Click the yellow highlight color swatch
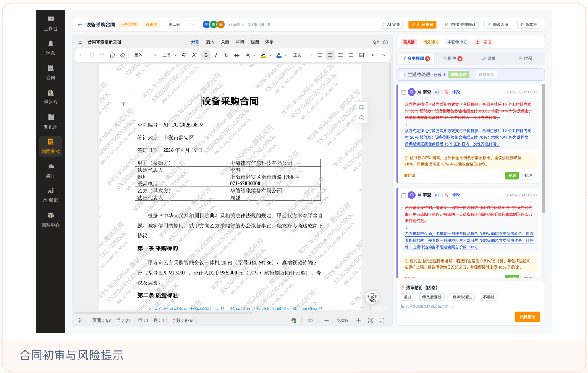This screenshot has width=588, height=373. pyautogui.click(x=263, y=55)
